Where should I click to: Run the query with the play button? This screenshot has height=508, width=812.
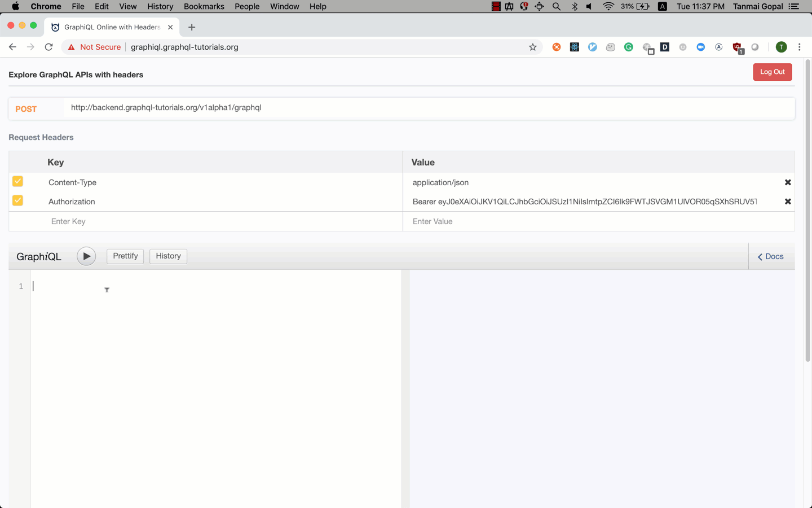point(86,256)
